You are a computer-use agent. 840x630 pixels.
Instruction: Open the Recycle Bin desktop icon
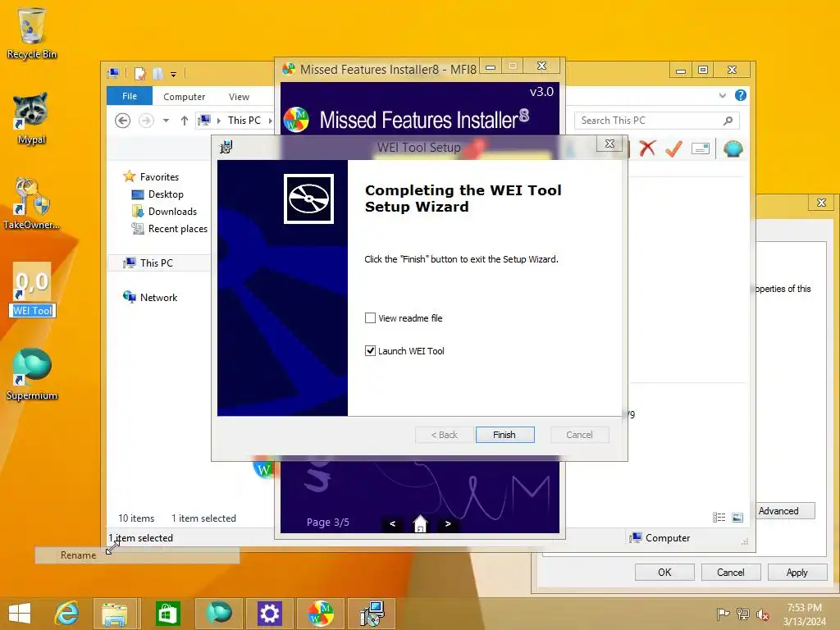point(32,34)
